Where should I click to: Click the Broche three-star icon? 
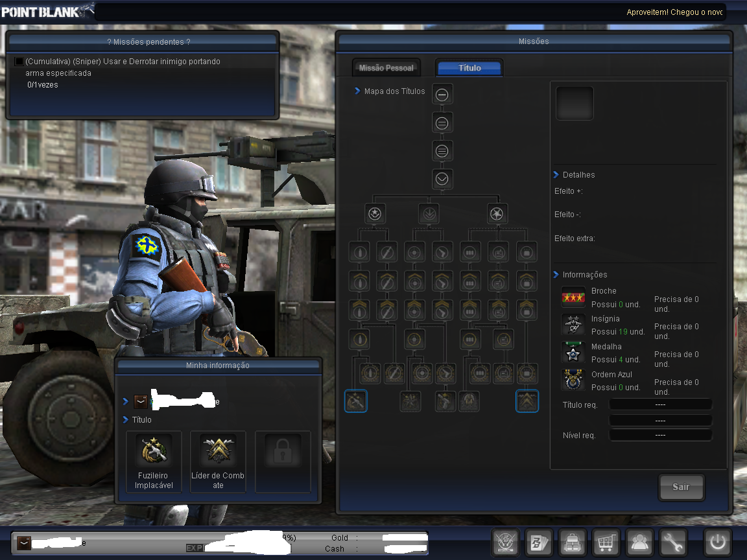click(x=573, y=297)
